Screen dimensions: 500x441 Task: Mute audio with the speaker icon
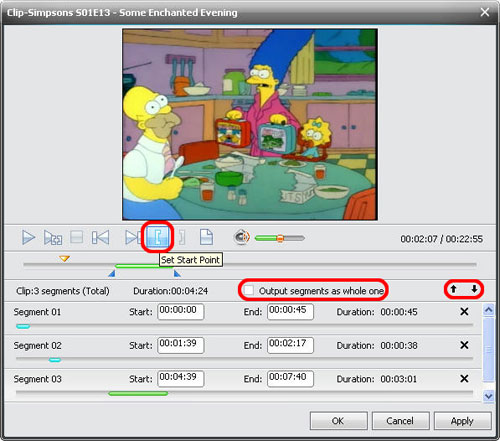pos(242,238)
